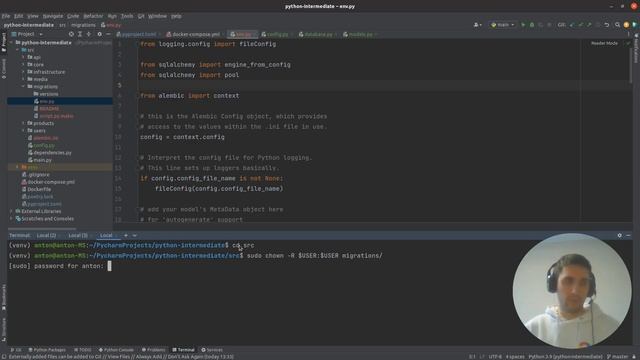Screen dimensions: 640x360
Task: Click the rollback undo arrow icon
Action: tap(607, 25)
